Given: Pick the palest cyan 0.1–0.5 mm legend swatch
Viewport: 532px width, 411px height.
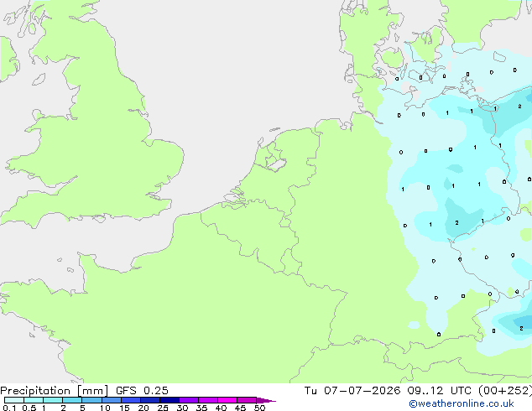Looking at the screenshot, I should 14,400.
